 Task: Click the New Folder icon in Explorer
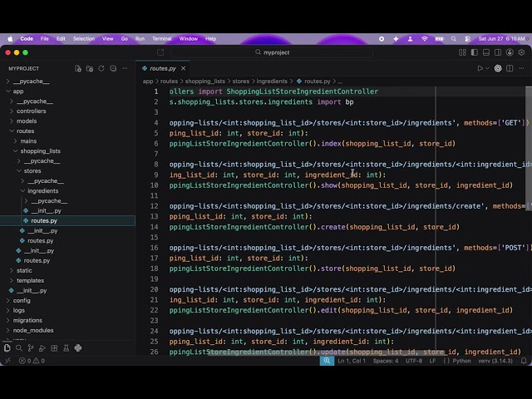click(x=90, y=68)
